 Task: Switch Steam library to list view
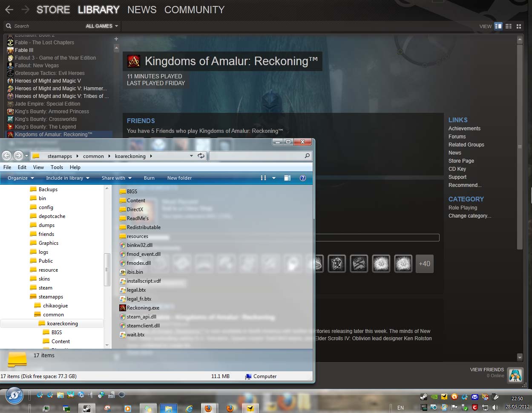pyautogui.click(x=509, y=26)
